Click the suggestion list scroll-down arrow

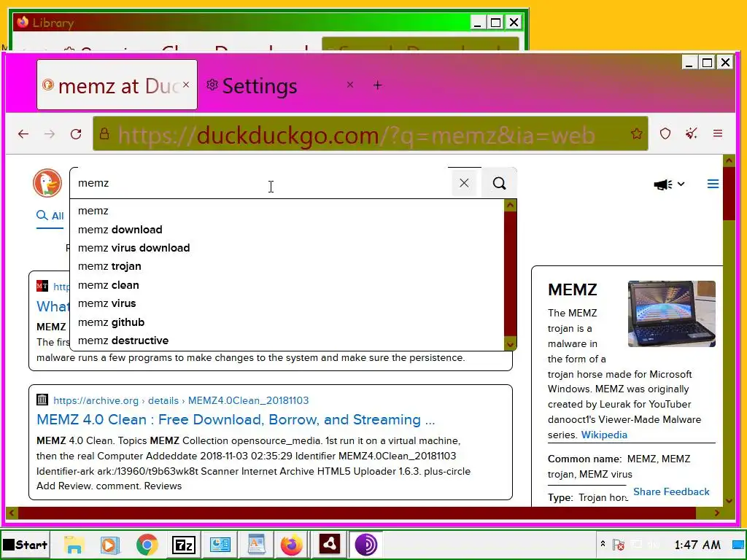pos(510,344)
